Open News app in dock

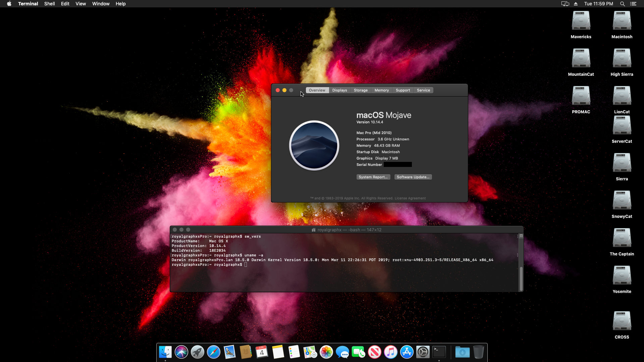[x=375, y=352]
